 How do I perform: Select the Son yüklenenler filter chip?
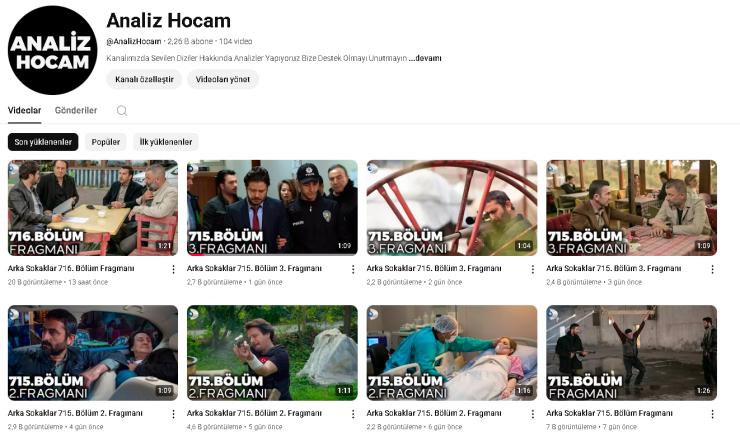coord(43,142)
